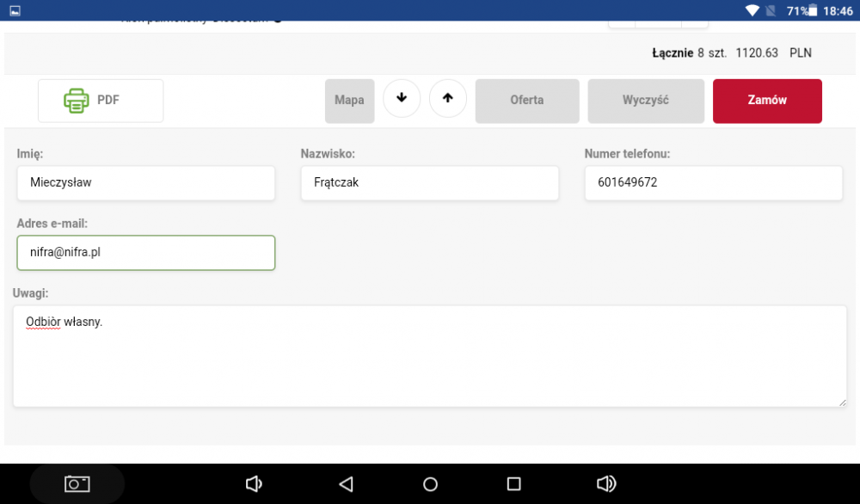Tap the volume up icon
Viewport: 860px width, 504px height.
point(606,484)
